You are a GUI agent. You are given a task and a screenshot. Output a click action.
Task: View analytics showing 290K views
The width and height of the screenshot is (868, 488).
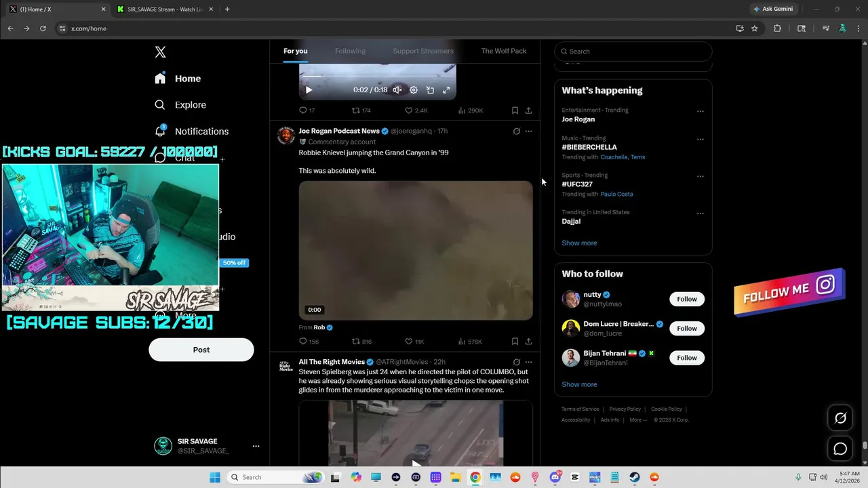[x=471, y=110]
